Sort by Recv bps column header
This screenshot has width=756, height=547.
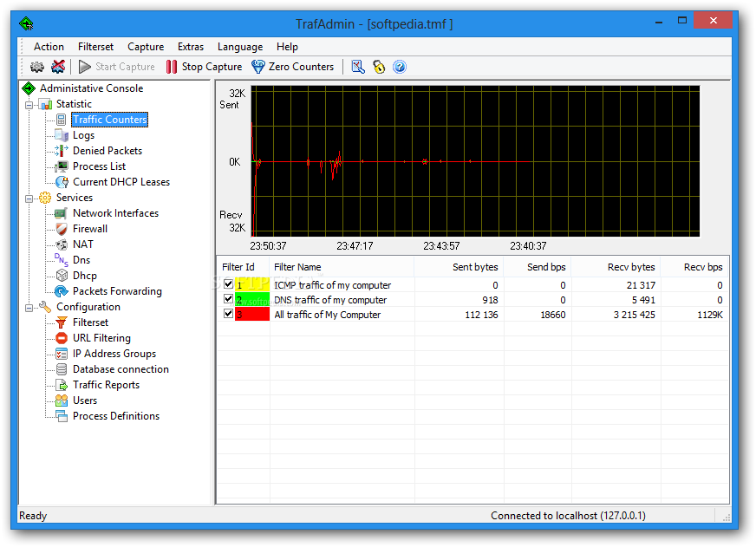point(694,267)
